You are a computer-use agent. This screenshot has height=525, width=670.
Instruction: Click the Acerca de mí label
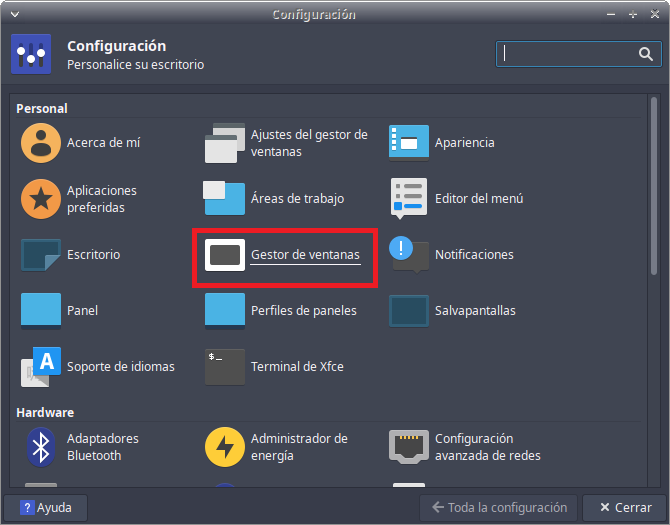click(x=103, y=143)
